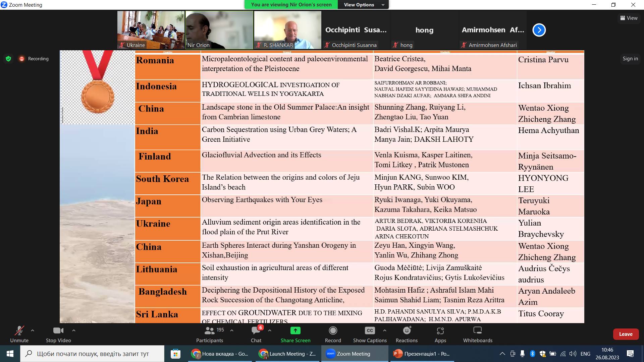644x362 pixels.
Task: Select R. SHANKAR's video thumbnail
Action: (288, 30)
